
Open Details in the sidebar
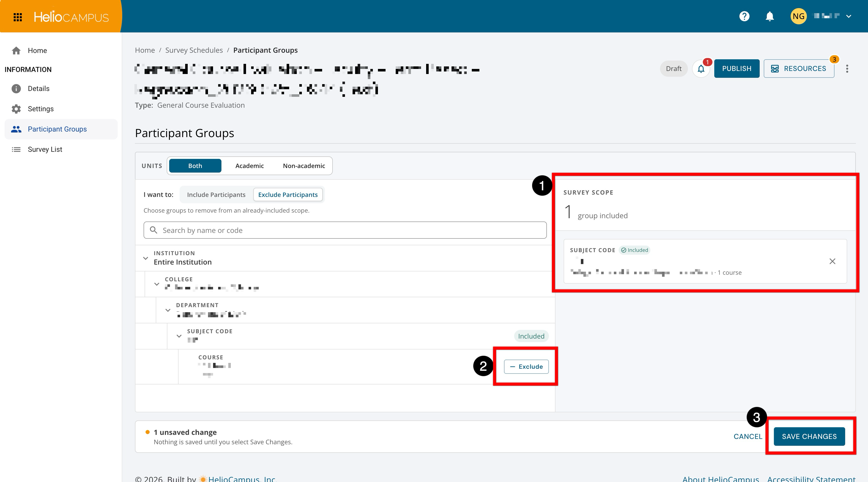(61, 88)
